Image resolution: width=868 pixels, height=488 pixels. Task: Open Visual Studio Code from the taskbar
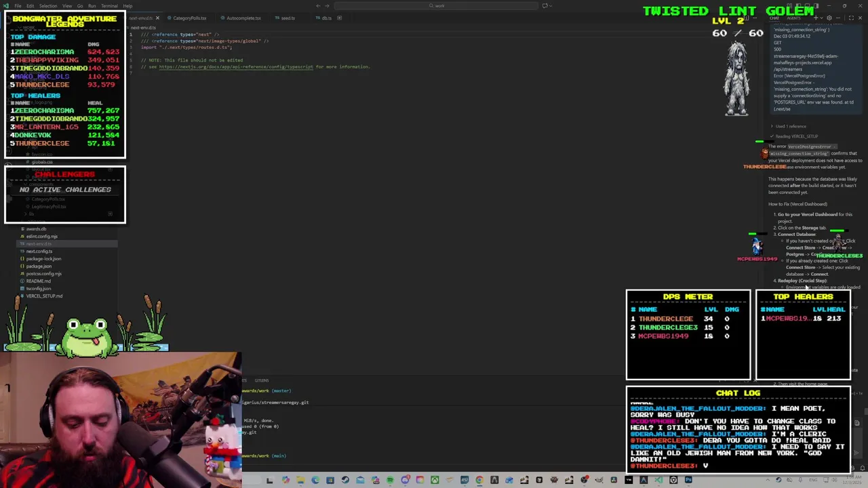point(659,481)
